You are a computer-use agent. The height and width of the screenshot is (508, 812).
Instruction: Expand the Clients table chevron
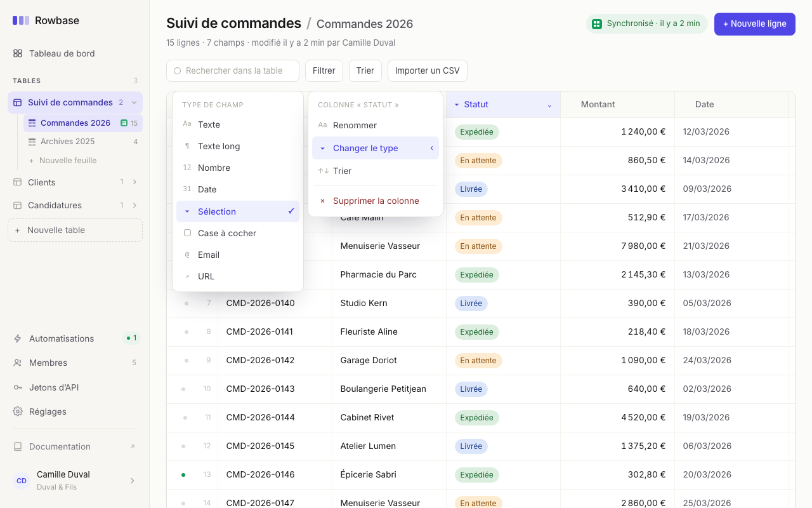click(x=134, y=182)
